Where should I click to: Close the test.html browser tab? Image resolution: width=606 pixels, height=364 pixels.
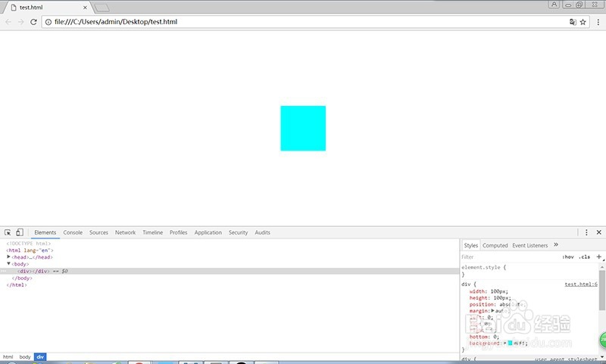[x=85, y=8]
